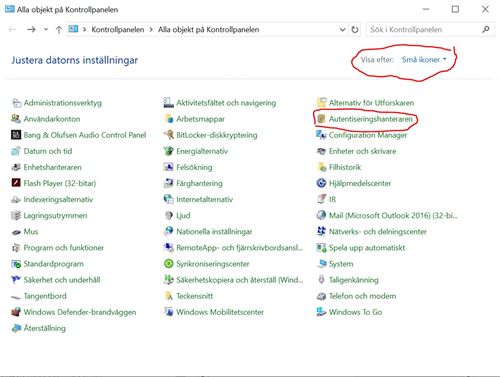Expand chevron after Kontrollpanelen breadcrumb
Image resolution: width=500 pixels, height=377 pixels.
click(x=151, y=30)
